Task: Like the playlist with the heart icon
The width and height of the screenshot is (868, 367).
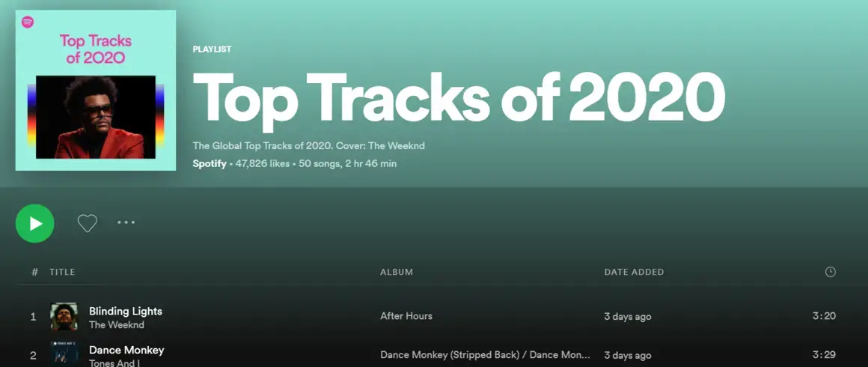Action: point(88,223)
